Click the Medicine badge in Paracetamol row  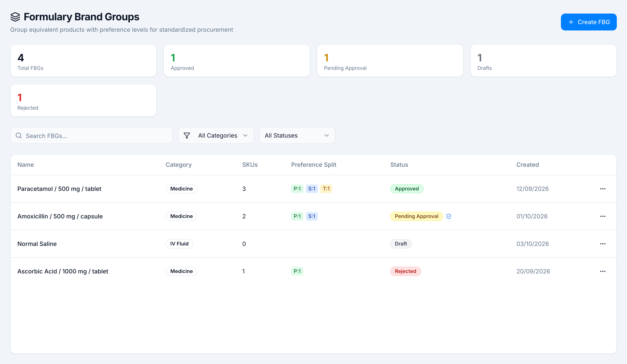(x=181, y=189)
